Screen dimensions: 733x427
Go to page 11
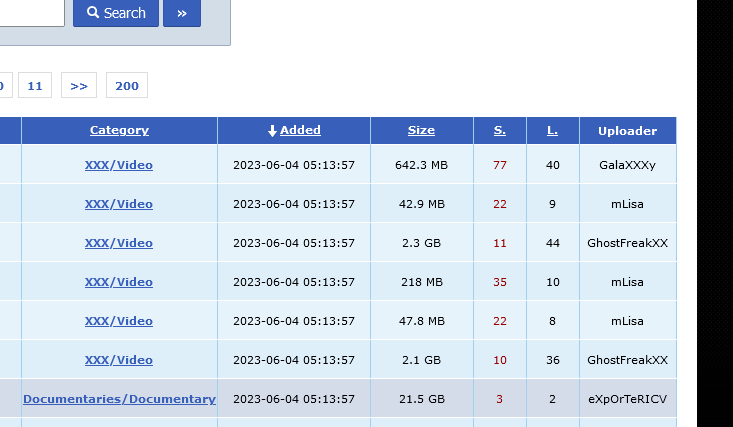pyautogui.click(x=35, y=86)
